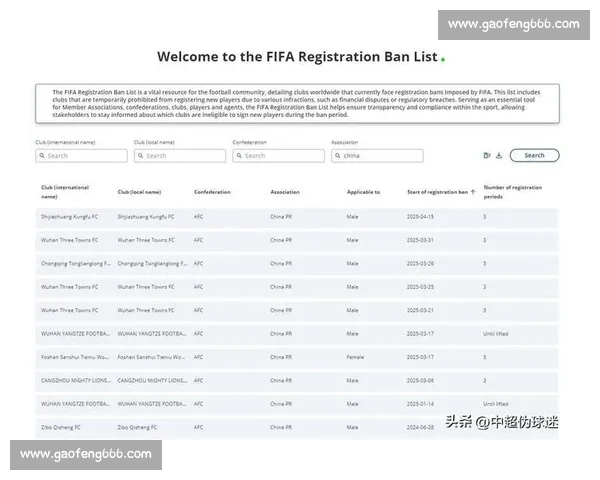600x480 pixels.
Task: Select Chongqing Tongliangiong local name cell
Action: tap(152, 263)
